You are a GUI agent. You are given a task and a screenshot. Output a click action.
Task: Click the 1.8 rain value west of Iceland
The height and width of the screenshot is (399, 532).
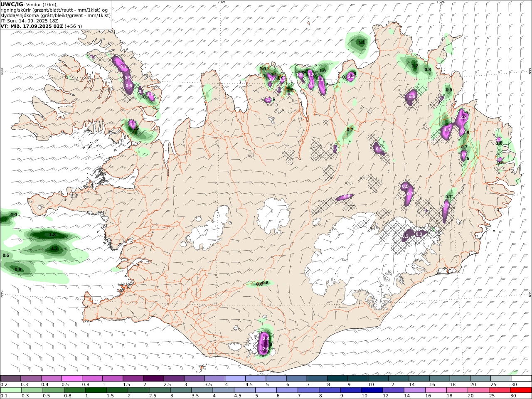[52, 235]
